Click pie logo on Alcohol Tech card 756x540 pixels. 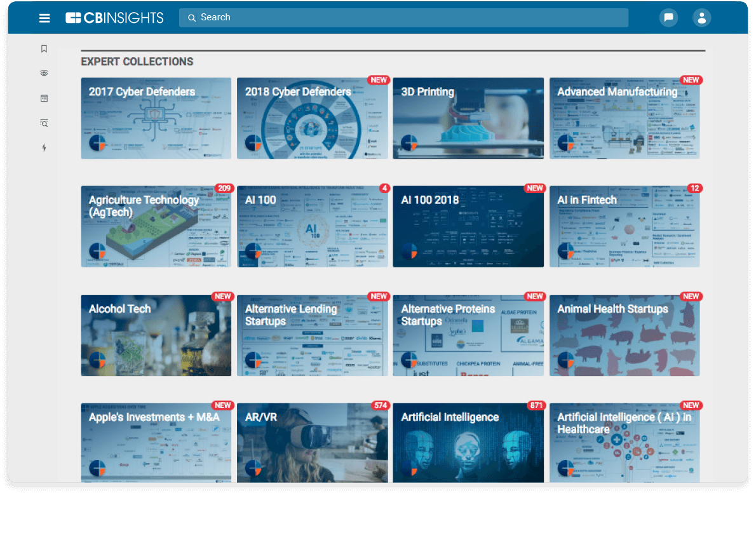pyautogui.click(x=97, y=360)
